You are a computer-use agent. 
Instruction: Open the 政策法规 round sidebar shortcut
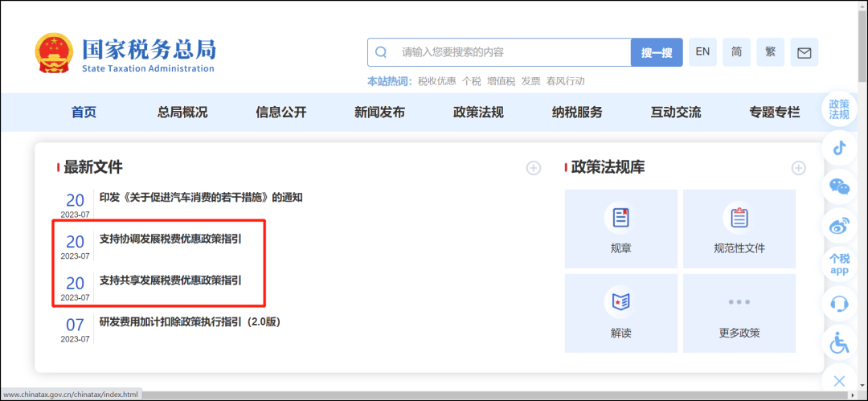click(839, 109)
